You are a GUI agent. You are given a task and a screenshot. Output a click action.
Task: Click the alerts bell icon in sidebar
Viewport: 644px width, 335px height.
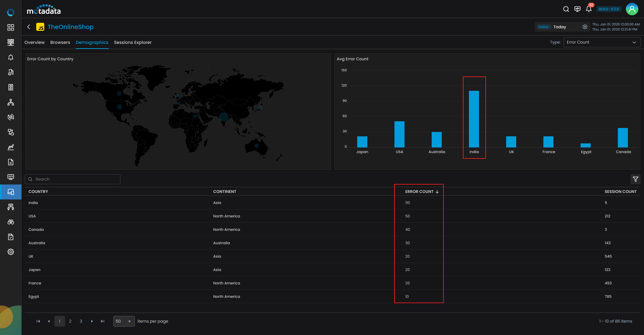(11, 57)
